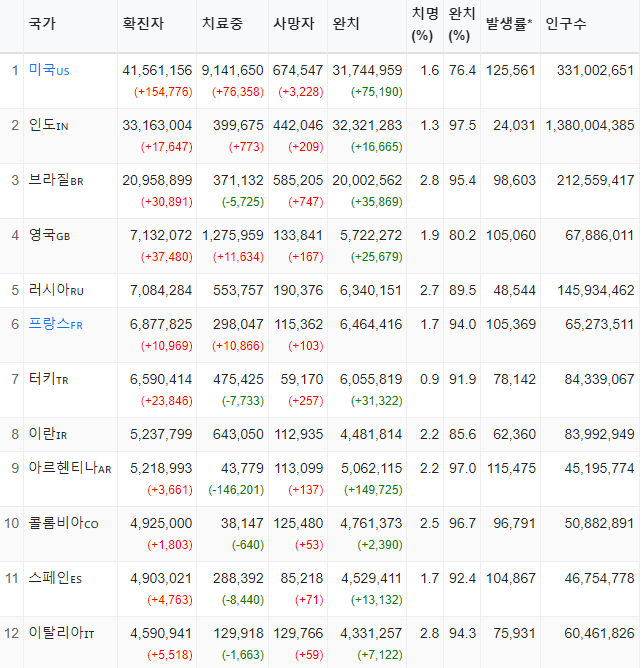Viewport: 643px width, 668px height.
Task: Select the 인구수 column header
Action: (566, 23)
